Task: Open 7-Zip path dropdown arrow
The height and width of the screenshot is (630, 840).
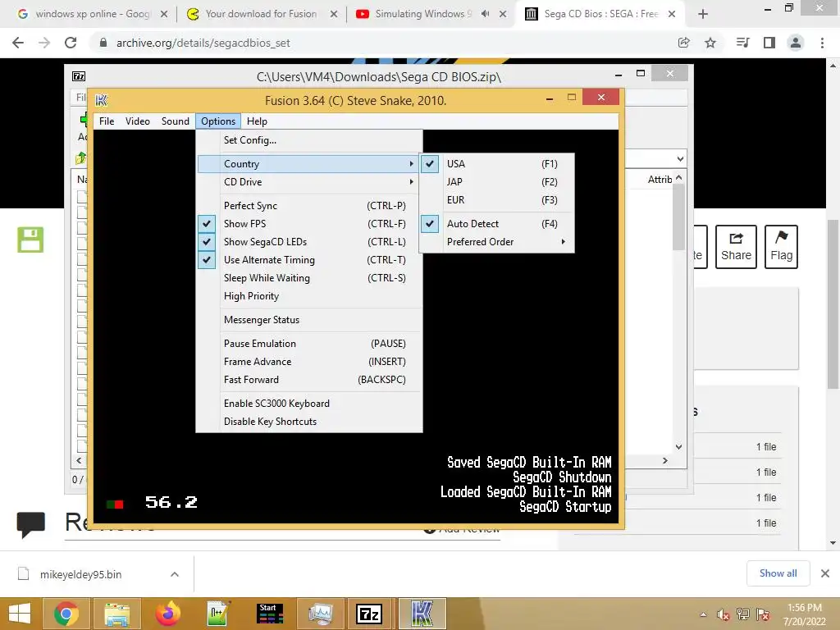Action: pyautogui.click(x=680, y=158)
